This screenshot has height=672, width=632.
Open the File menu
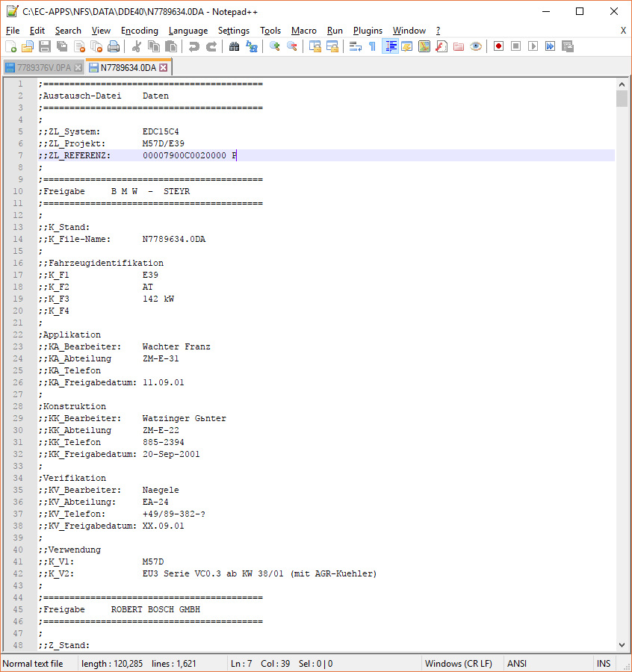tap(13, 31)
